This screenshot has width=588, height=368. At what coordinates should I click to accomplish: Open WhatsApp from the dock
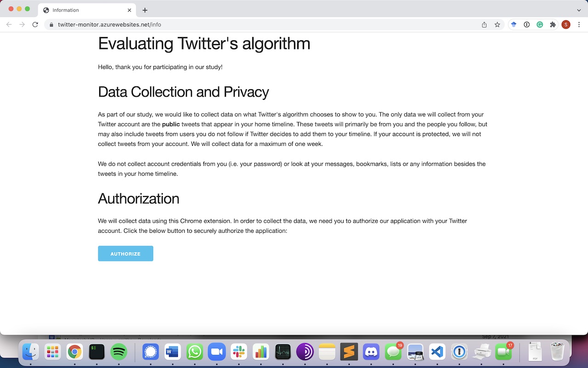pos(195,352)
